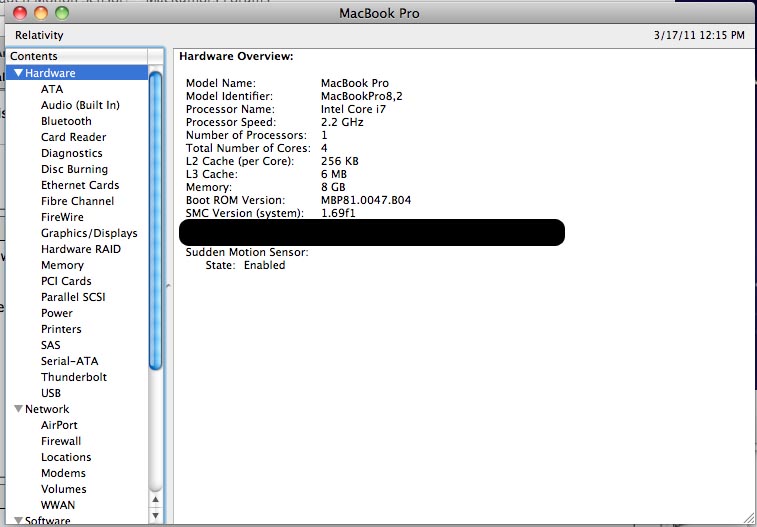Show Ethernet Cards information

pos(80,185)
